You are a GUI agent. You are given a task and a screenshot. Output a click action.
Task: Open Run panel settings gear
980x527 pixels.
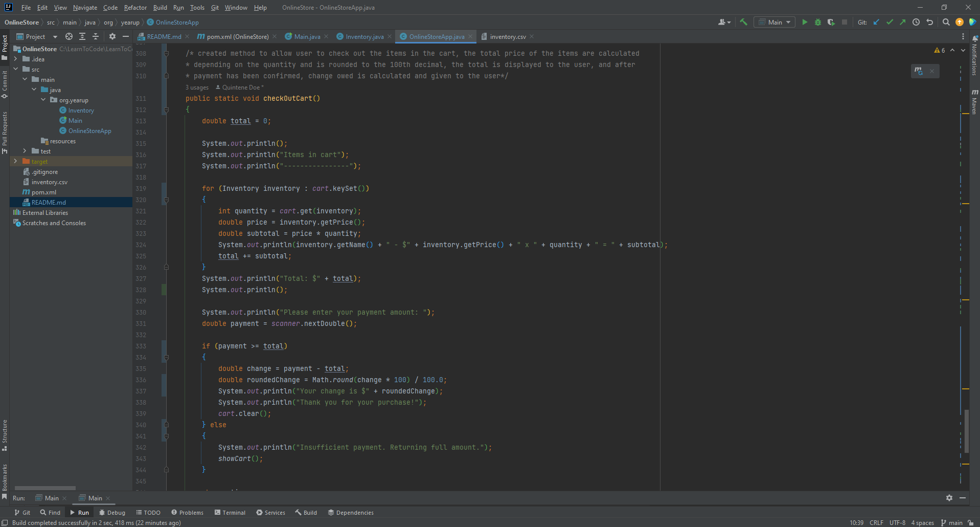pyautogui.click(x=949, y=498)
